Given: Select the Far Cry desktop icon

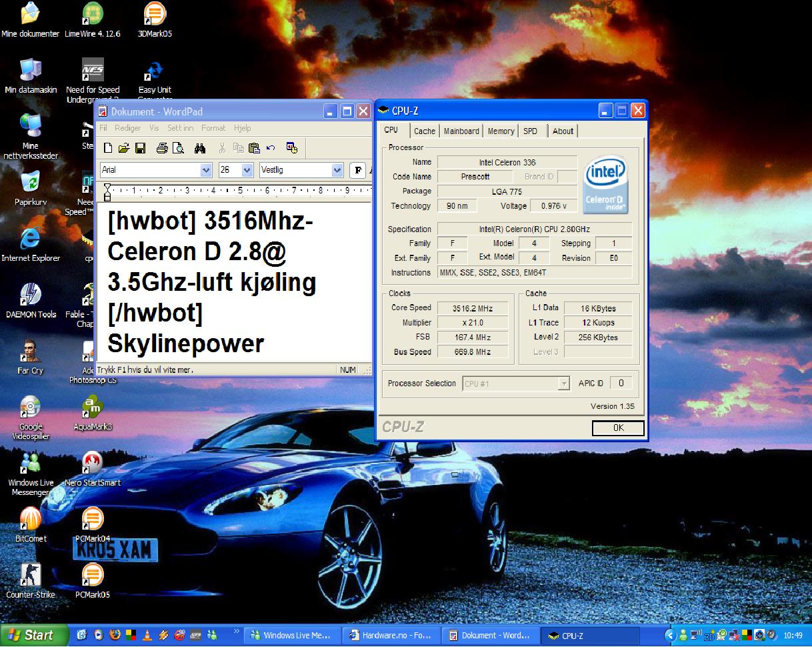Looking at the screenshot, I should (x=31, y=357).
